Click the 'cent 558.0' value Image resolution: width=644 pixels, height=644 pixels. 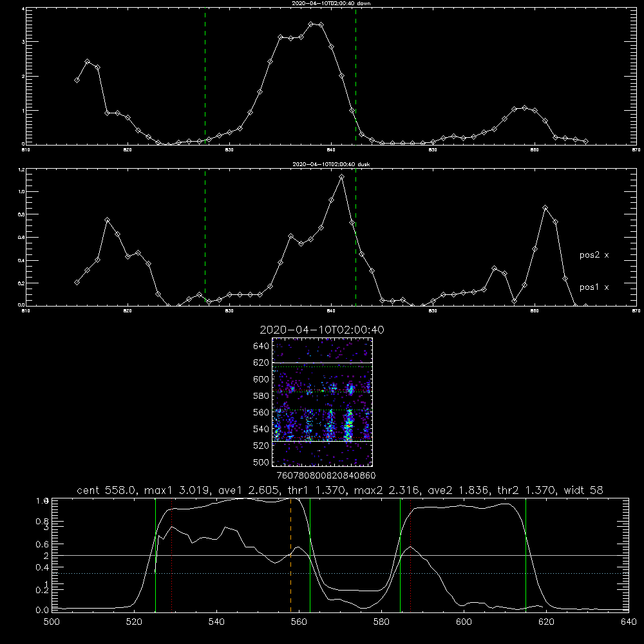pos(106,490)
